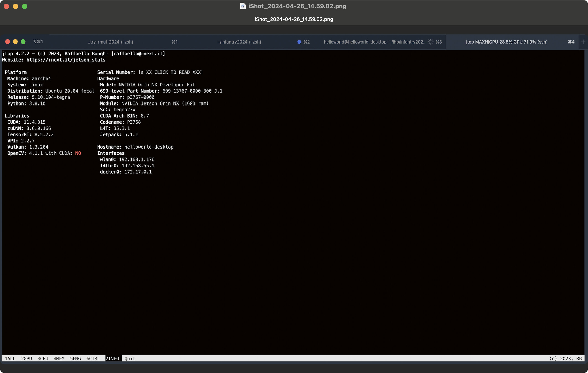
Task: Open the jetson_stats website link
Action: click(66, 60)
